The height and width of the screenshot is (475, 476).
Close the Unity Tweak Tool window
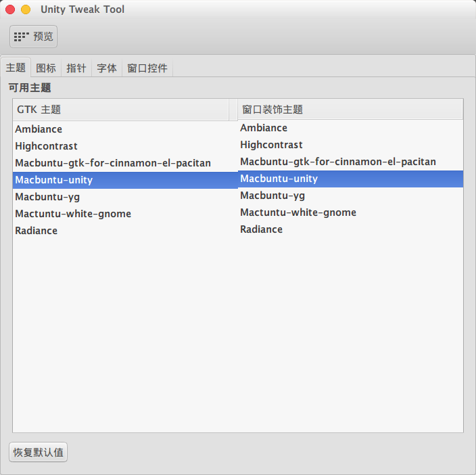click(10, 9)
